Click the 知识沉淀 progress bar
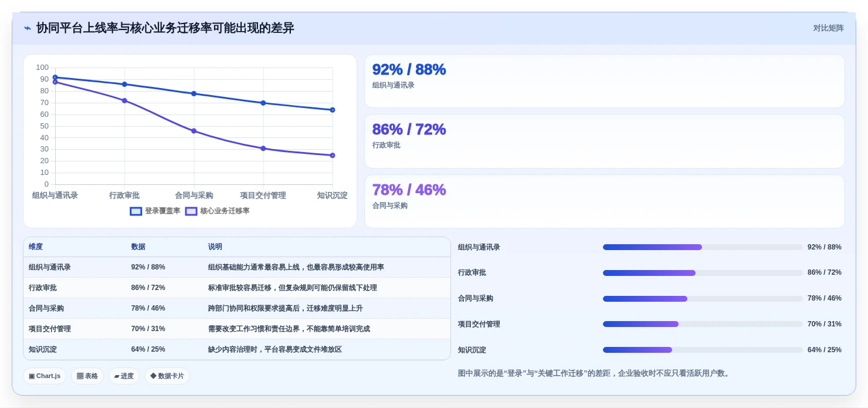 (x=703, y=350)
